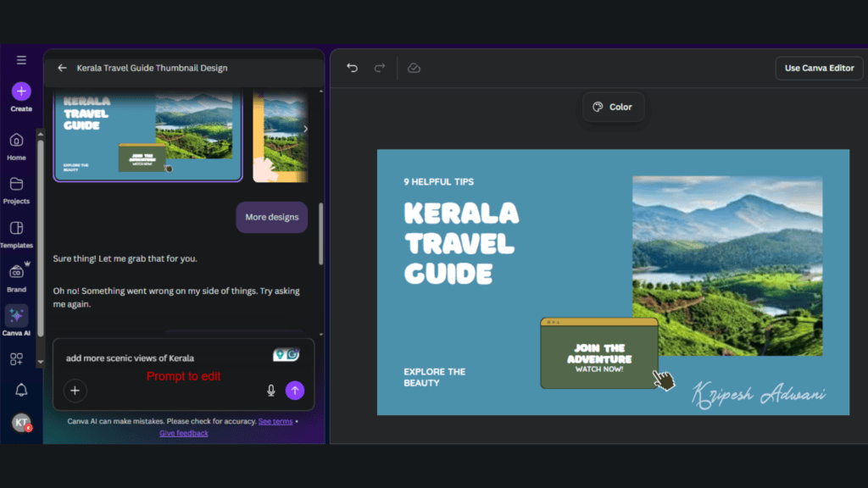
Task: Open the Give feedback link
Action: click(183, 433)
